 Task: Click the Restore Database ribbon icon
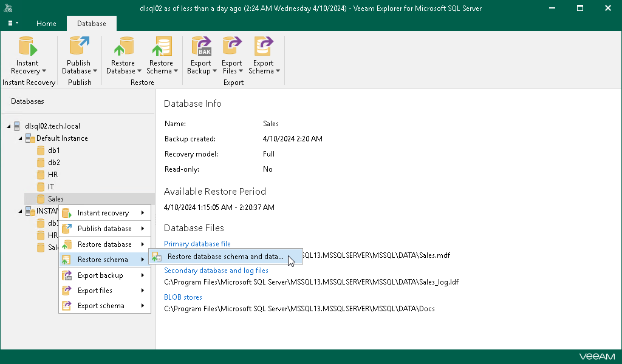pyautogui.click(x=123, y=47)
